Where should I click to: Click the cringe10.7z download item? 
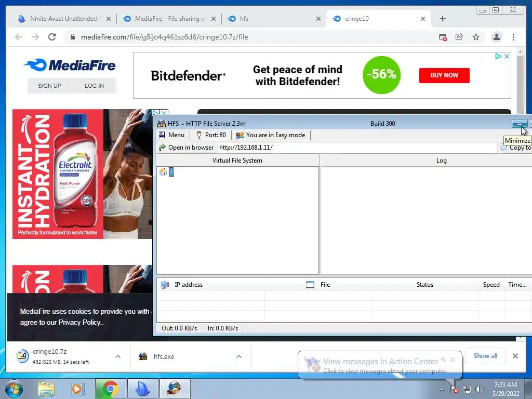tap(61, 356)
